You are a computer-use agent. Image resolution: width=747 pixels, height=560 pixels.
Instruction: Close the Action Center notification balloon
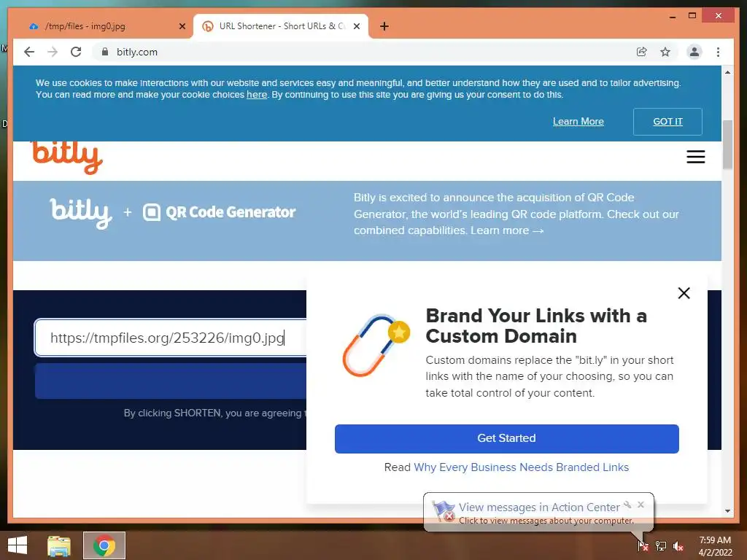[x=640, y=505]
